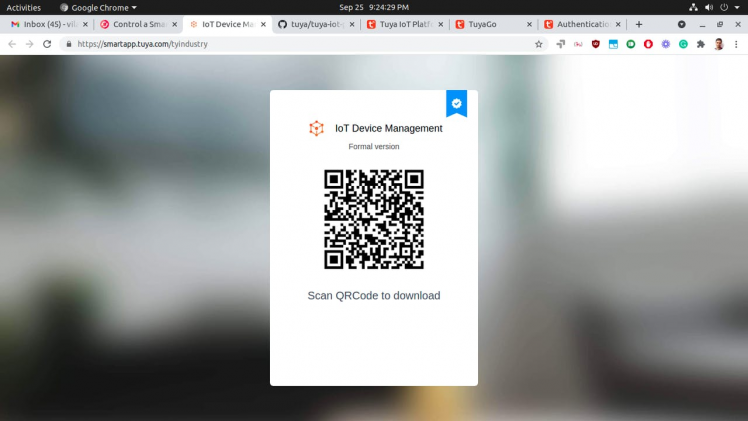Open the Google Chrome app menu
Image resolution: width=748 pixels, height=421 pixels.
point(98,7)
